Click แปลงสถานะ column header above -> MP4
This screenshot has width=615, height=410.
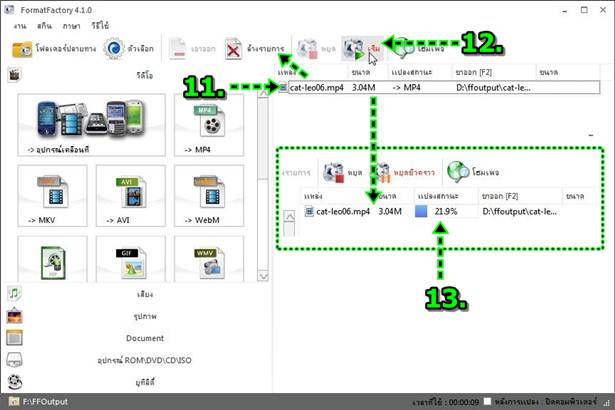click(411, 72)
